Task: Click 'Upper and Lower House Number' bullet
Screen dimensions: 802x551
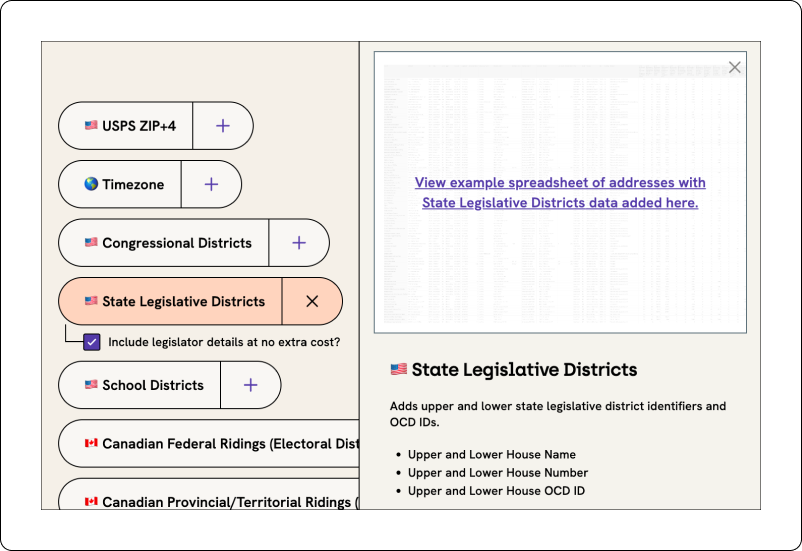Action: point(498,473)
